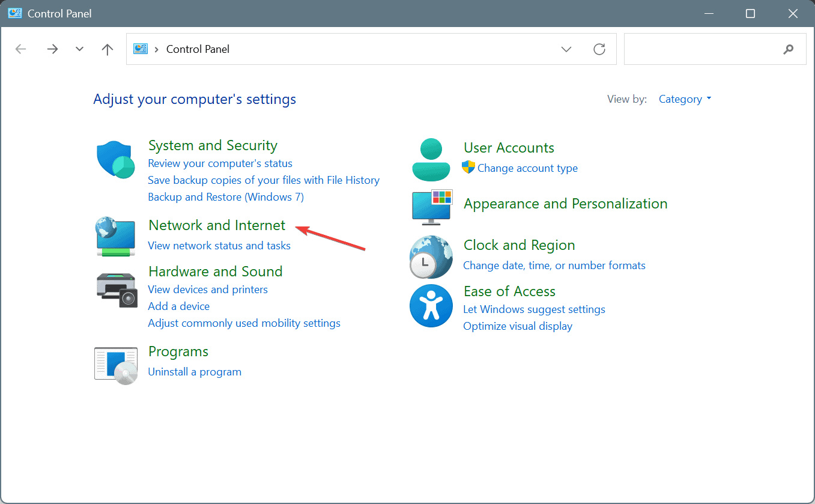Open the Recent locations dropdown chevron
This screenshot has height=504, width=815.
tap(80, 49)
